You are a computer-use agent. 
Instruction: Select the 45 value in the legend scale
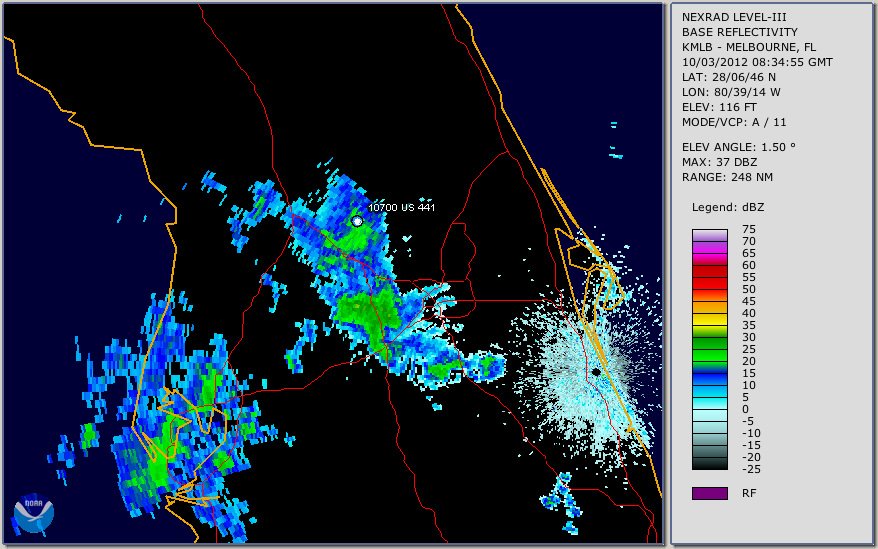click(749, 301)
